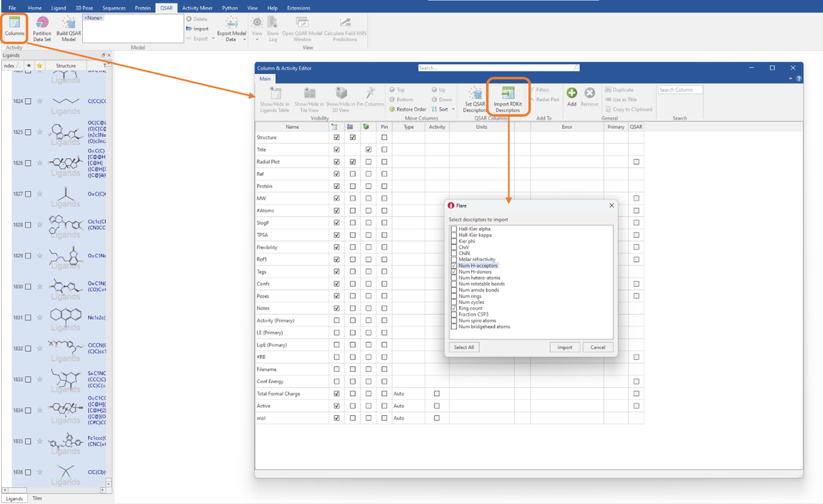823x504 pixels.
Task: Select ligand 1824 row checkbox
Action: click(28, 101)
